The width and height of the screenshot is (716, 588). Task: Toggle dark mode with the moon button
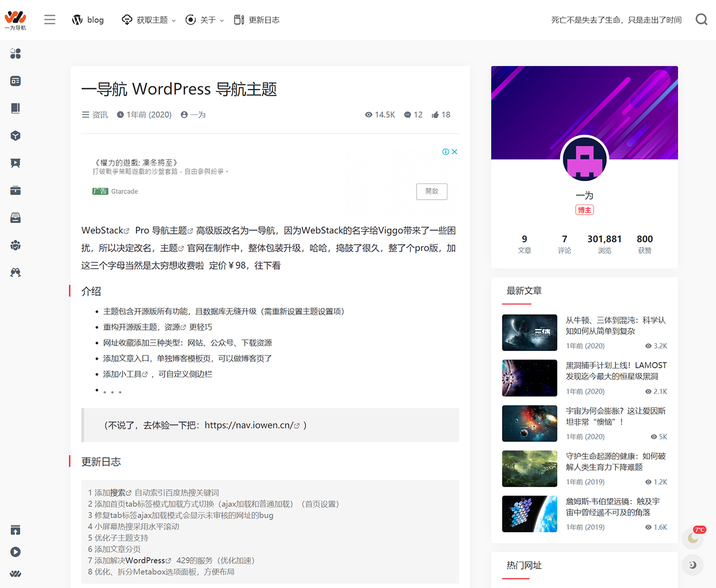(692, 565)
